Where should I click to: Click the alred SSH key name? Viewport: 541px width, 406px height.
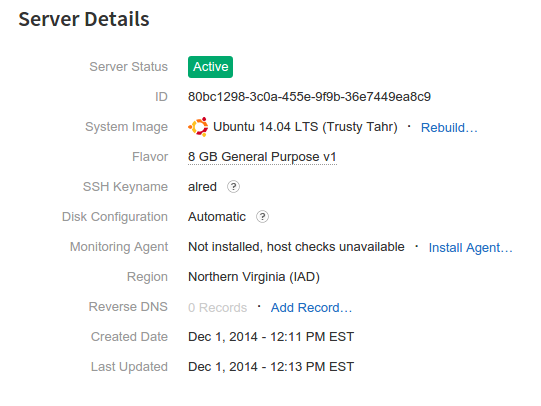pyautogui.click(x=202, y=187)
